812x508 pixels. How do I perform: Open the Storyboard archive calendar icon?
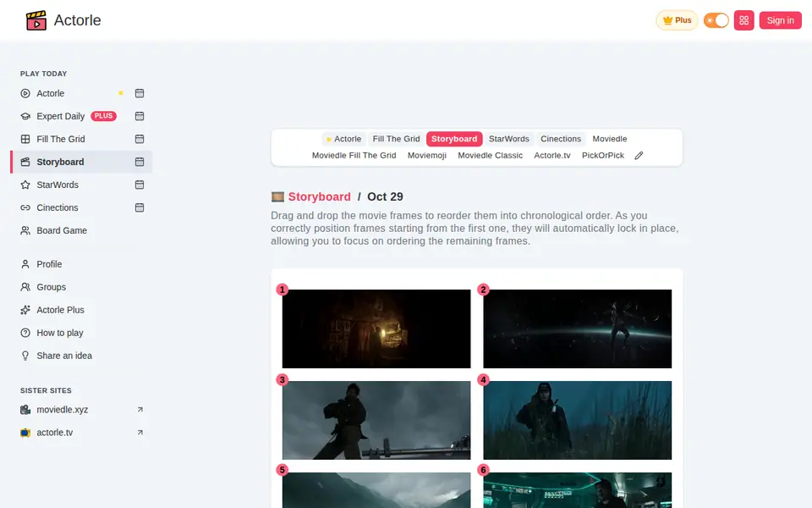tap(140, 162)
